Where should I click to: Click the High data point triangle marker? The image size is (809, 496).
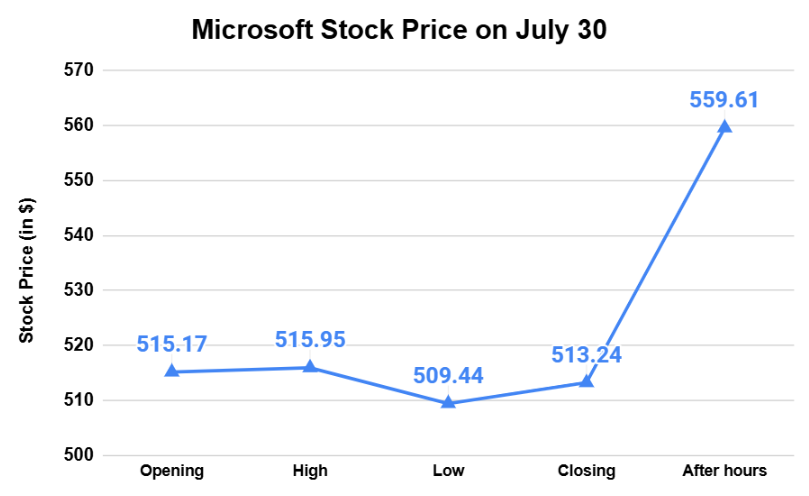(310, 367)
